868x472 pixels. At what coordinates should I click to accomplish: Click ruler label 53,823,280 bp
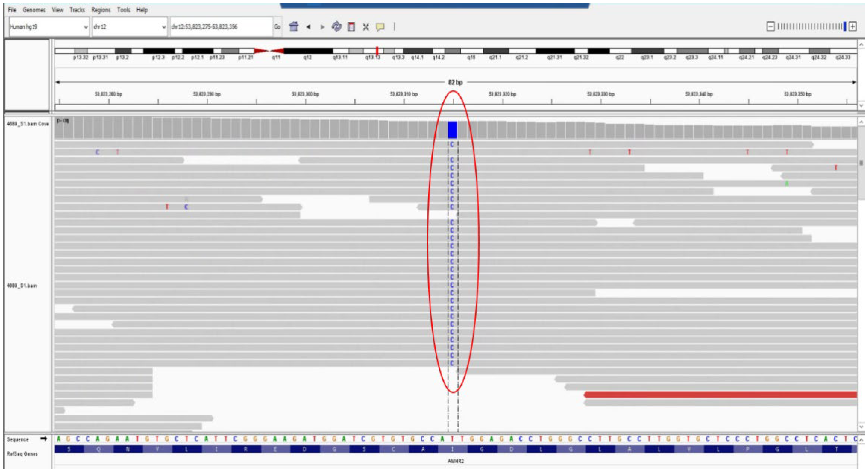pyautogui.click(x=108, y=94)
